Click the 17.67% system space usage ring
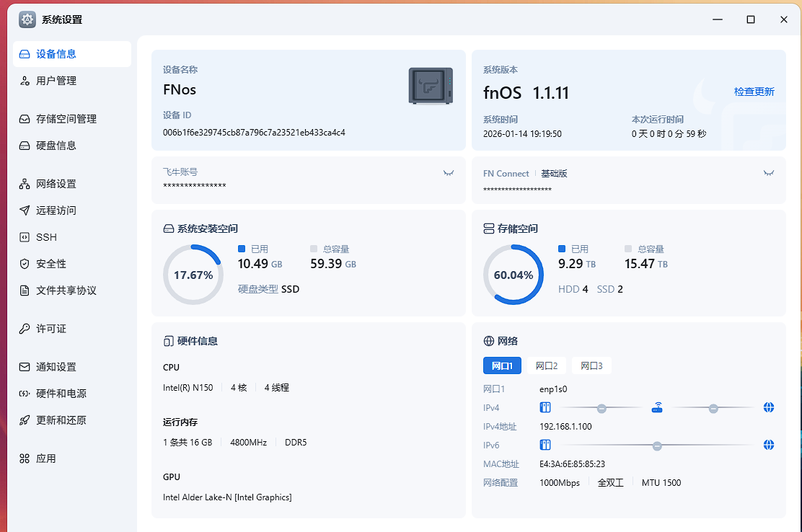Image resolution: width=802 pixels, height=532 pixels. point(193,275)
